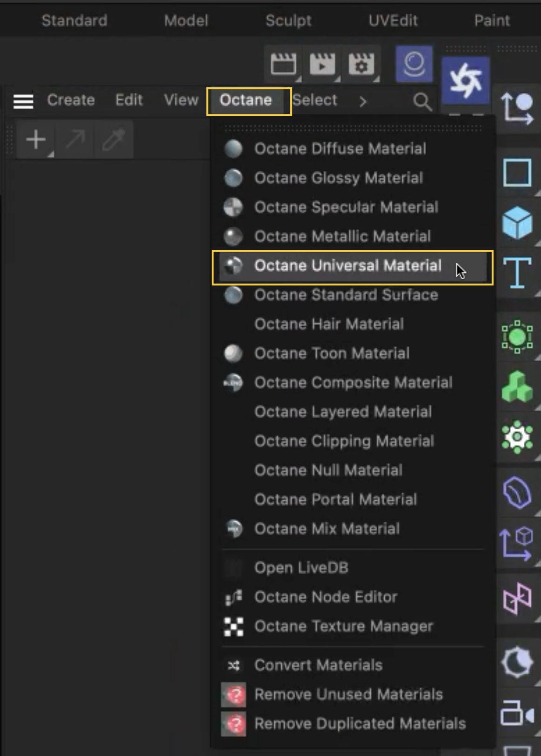The height and width of the screenshot is (756, 541).
Task: Open Octane Texture Manager
Action: [x=343, y=626]
